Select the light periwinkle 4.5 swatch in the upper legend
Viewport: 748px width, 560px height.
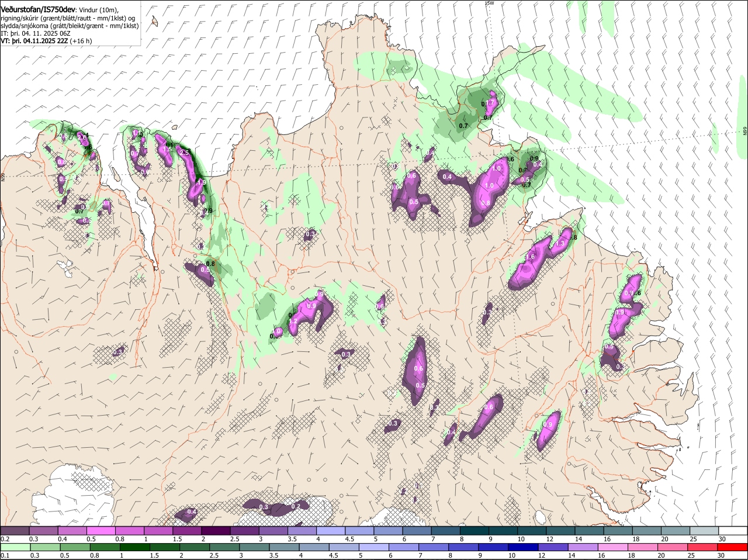click(359, 530)
